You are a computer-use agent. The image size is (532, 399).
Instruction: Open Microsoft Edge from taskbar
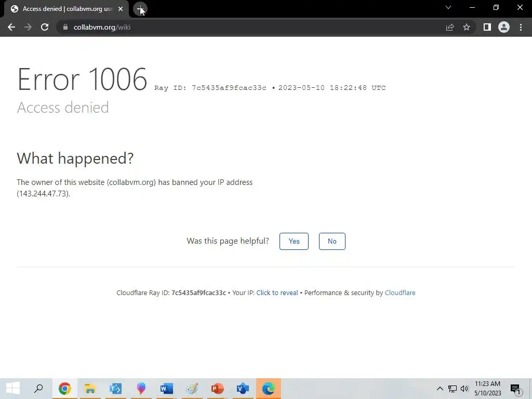[269, 389]
